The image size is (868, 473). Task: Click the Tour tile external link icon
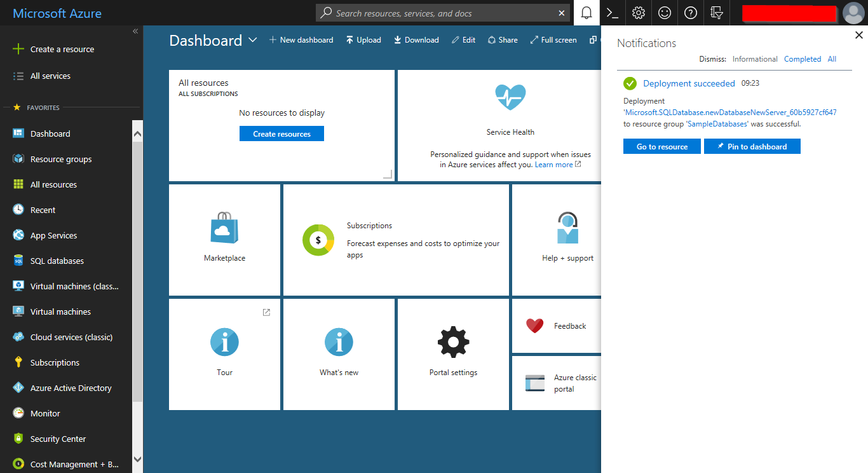point(266,312)
